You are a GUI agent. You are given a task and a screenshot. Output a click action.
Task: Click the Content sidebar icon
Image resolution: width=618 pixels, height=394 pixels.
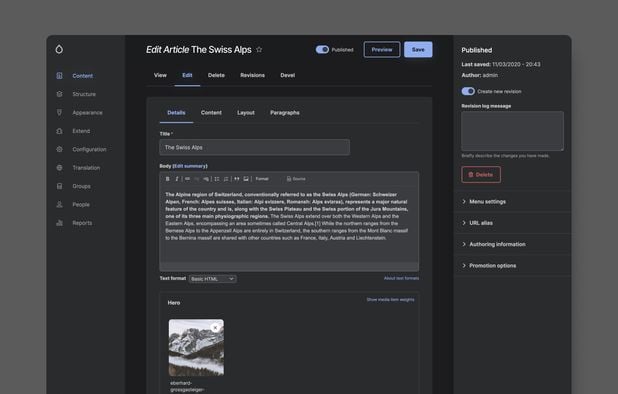coord(60,76)
